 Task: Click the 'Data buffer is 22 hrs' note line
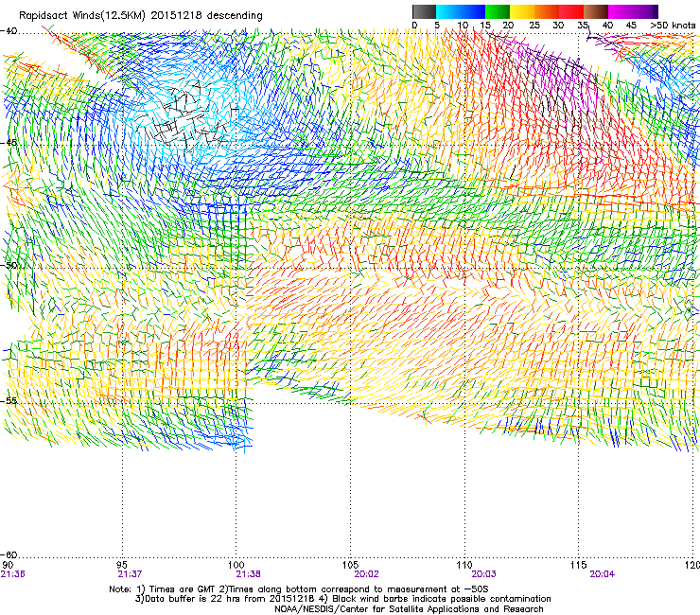(x=342, y=599)
